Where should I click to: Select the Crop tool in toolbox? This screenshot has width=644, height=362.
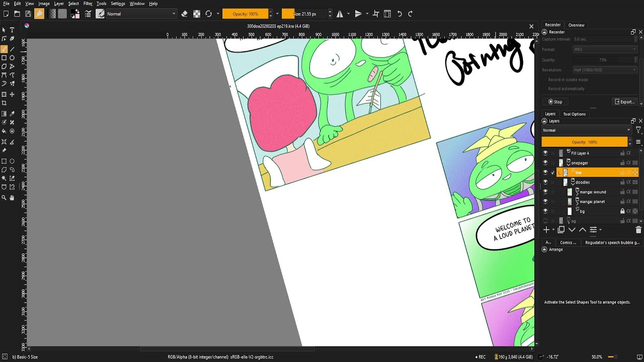[x=4, y=103]
